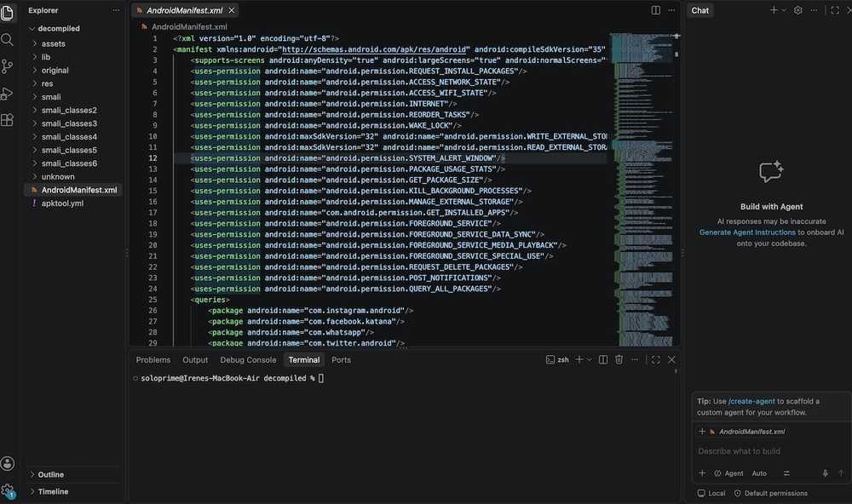852x504 pixels.
Task: Add context with plus beside AndroidManifest.xml chip
Action: click(x=702, y=432)
